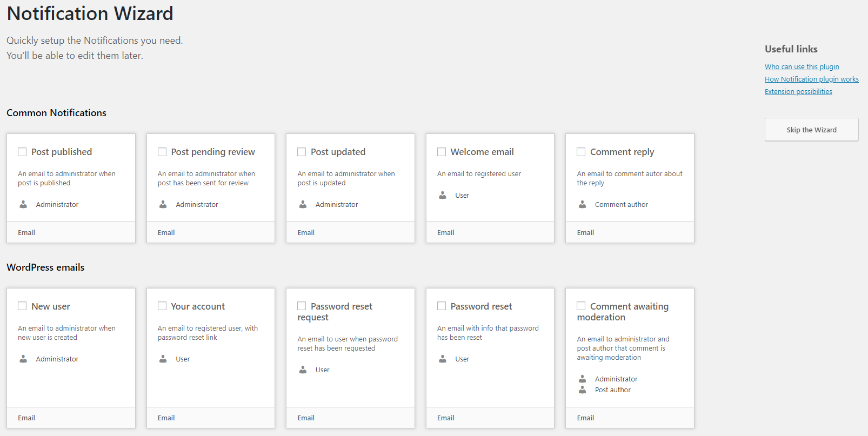Click the User person icon in Your account card

(163, 359)
